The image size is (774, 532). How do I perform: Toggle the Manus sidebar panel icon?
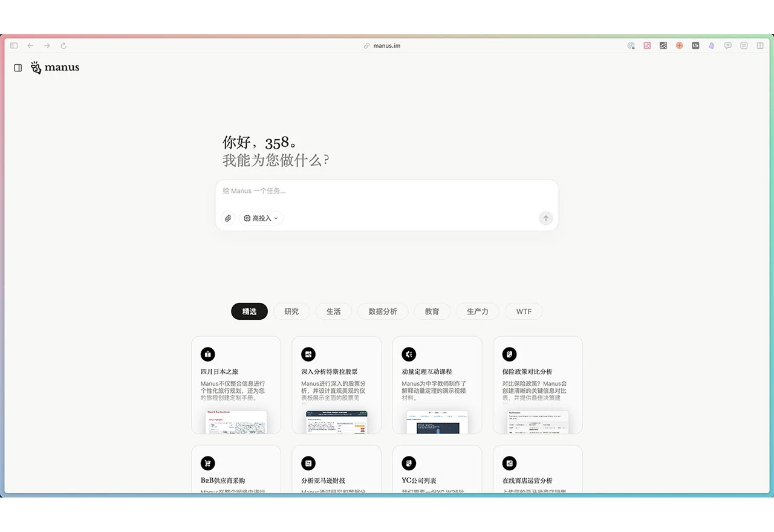pos(18,68)
